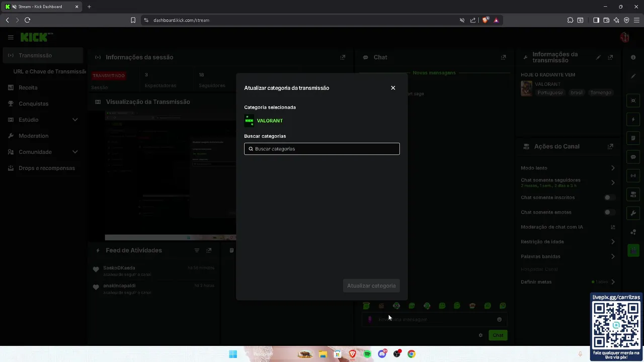Open the profile avatar menu
The height and width of the screenshot is (362, 644).
(625, 37)
